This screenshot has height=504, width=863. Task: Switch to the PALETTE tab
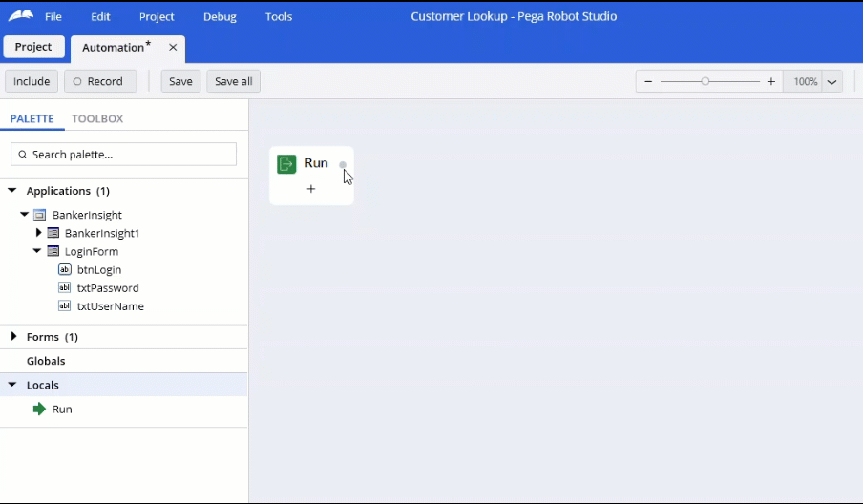point(32,119)
